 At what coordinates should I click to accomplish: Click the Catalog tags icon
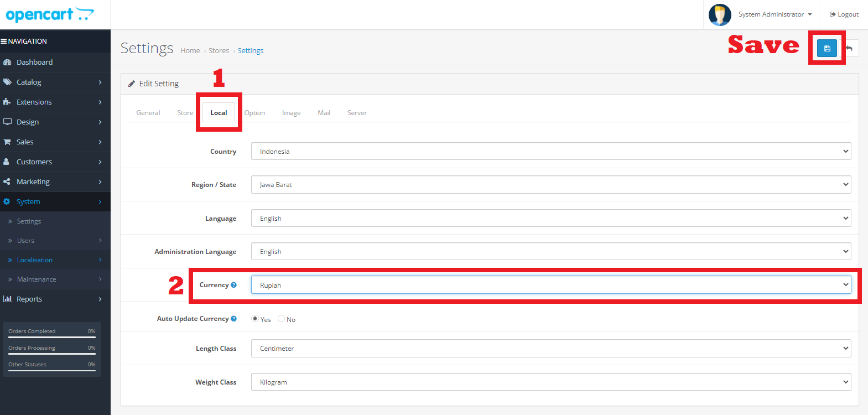tap(7, 82)
